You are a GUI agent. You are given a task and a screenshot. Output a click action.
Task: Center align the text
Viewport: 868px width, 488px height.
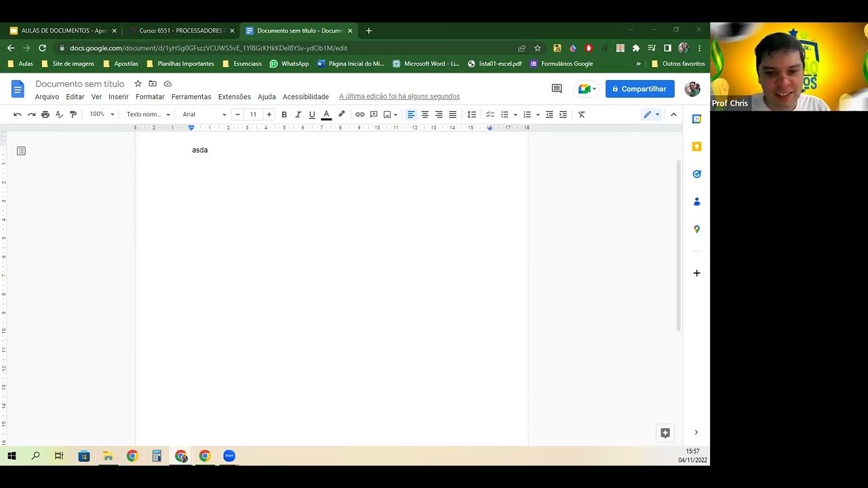425,115
